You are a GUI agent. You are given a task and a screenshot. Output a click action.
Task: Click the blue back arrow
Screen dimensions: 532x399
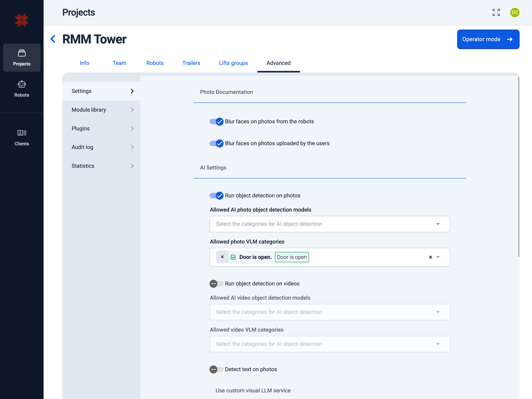pos(53,39)
